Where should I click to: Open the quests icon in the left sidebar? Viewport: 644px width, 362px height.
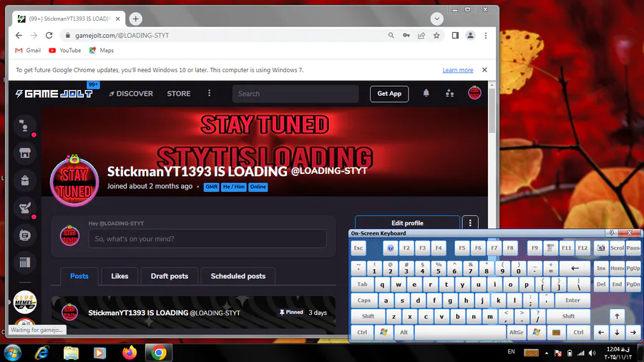click(x=25, y=207)
